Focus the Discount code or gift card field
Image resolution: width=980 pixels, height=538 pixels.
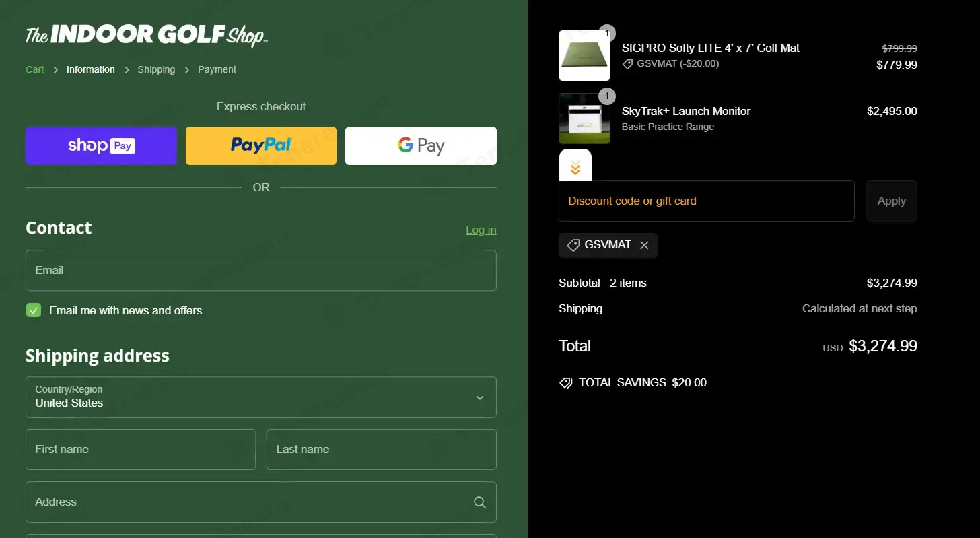(706, 201)
